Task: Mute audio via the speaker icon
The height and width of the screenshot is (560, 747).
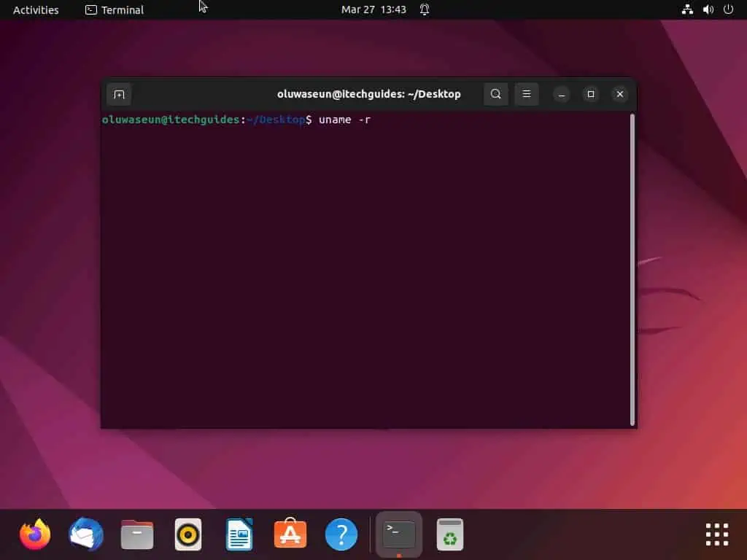Action: pyautogui.click(x=708, y=9)
